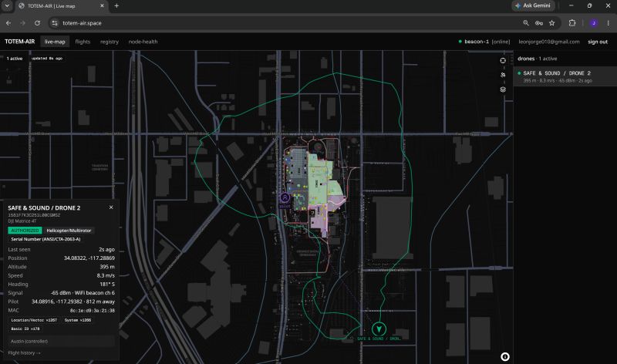The image size is (617, 364).
Task: Open the Flight history link
Action: click(24, 353)
